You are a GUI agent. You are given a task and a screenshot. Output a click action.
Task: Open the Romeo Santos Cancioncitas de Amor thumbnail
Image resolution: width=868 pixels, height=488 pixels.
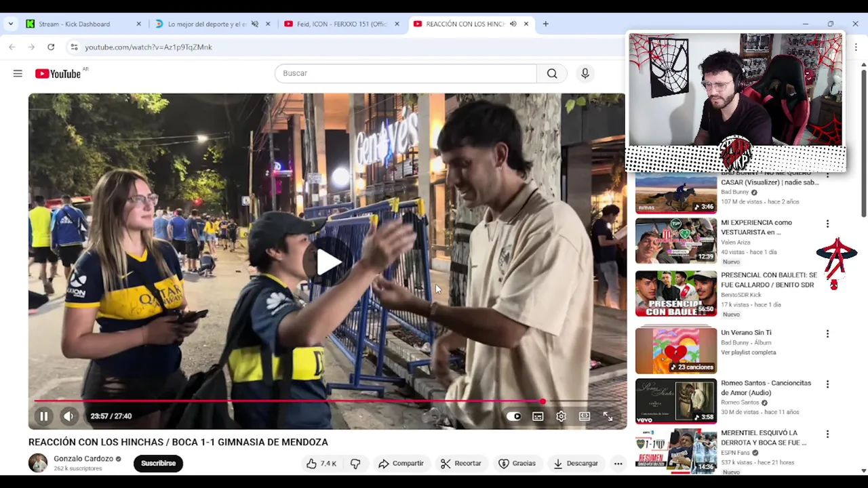pos(676,401)
